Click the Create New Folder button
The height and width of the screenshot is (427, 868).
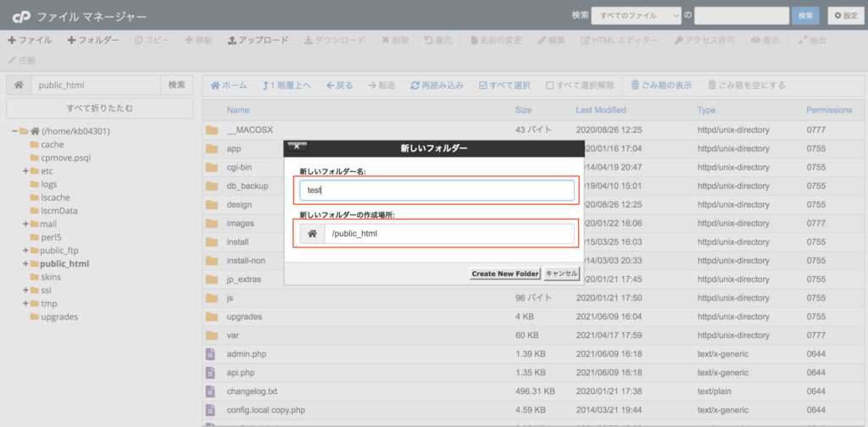tap(505, 274)
